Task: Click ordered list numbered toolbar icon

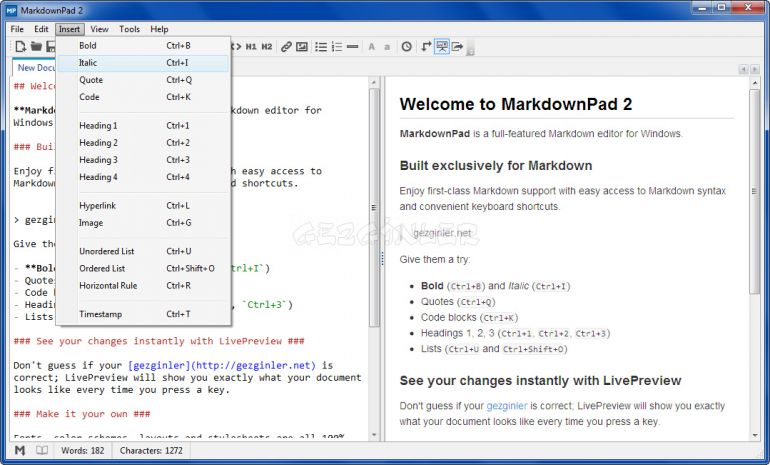Action: [337, 47]
